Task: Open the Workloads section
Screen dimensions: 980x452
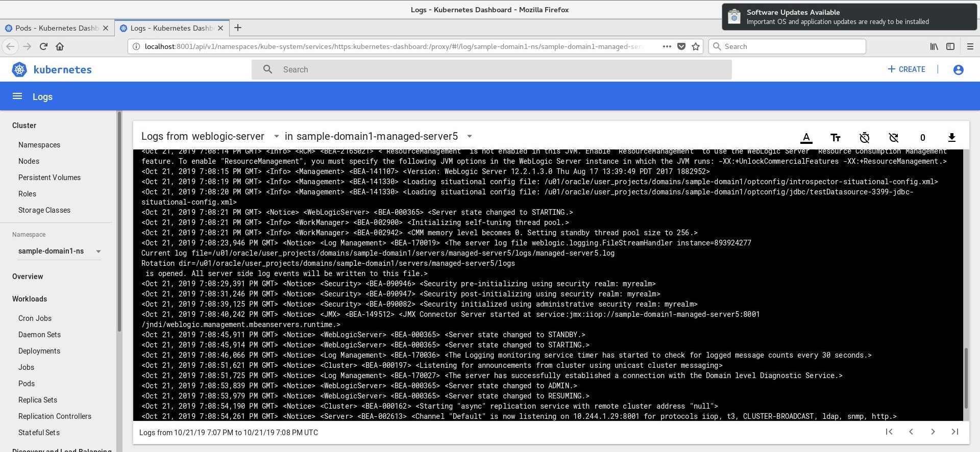Action: tap(30, 299)
